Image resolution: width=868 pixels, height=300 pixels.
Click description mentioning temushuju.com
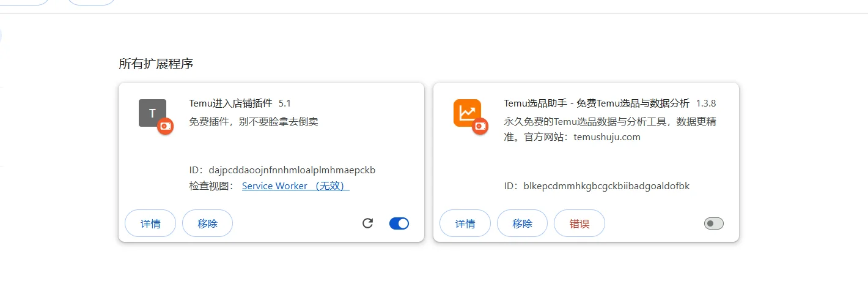click(x=610, y=129)
